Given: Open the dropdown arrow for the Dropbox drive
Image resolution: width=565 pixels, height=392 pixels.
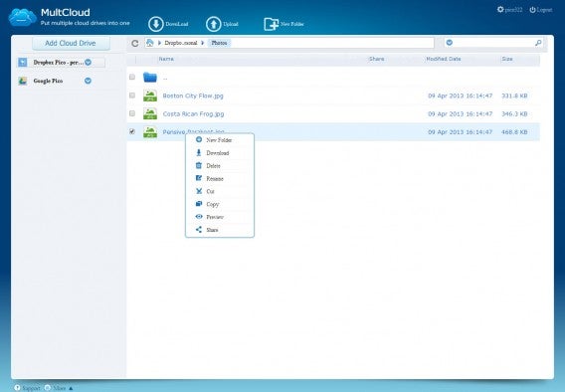Looking at the screenshot, I should tap(88, 63).
